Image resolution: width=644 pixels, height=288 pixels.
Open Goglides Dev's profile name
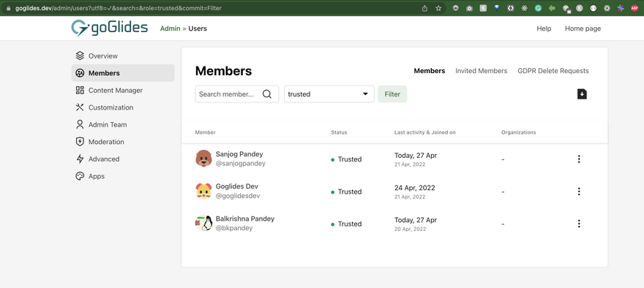pyautogui.click(x=237, y=186)
